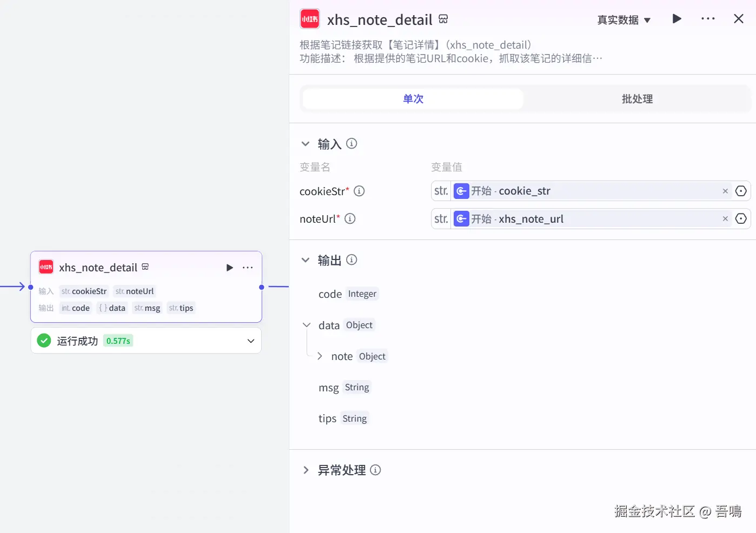Click the green success check icon
The width and height of the screenshot is (756, 533).
click(x=44, y=341)
